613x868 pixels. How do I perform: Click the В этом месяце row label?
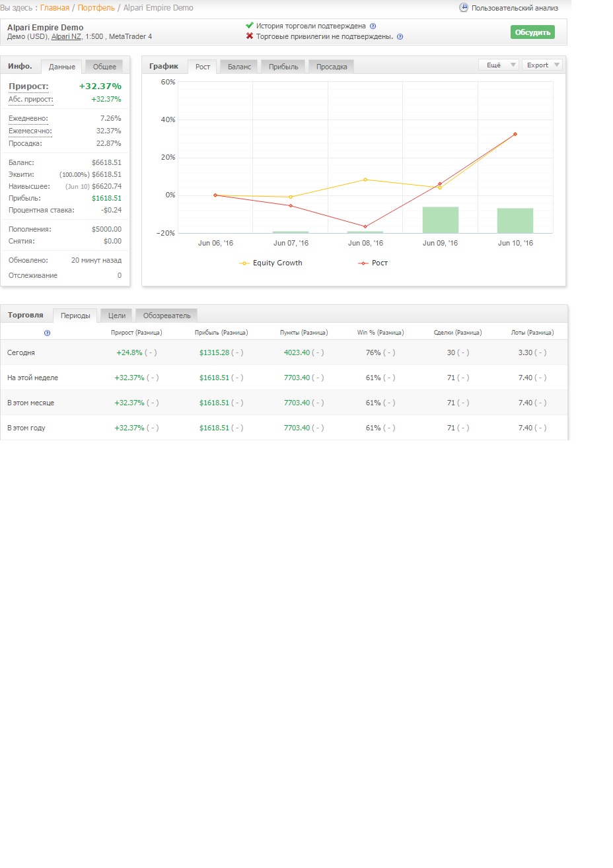point(31,403)
